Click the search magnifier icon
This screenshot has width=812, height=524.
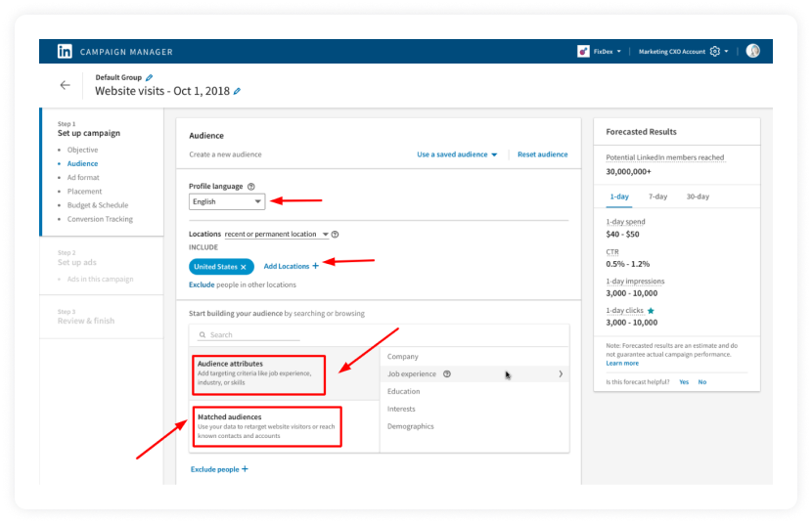(x=203, y=335)
